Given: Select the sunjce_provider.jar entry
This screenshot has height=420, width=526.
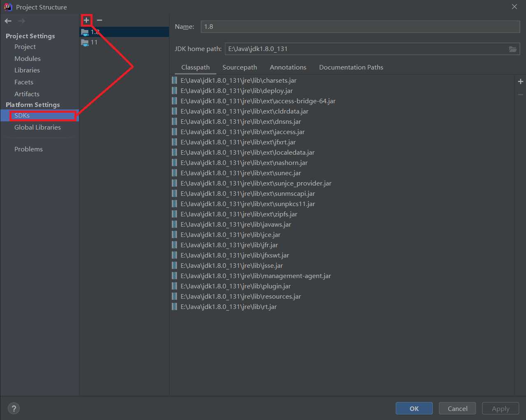Looking at the screenshot, I should click(342, 183).
